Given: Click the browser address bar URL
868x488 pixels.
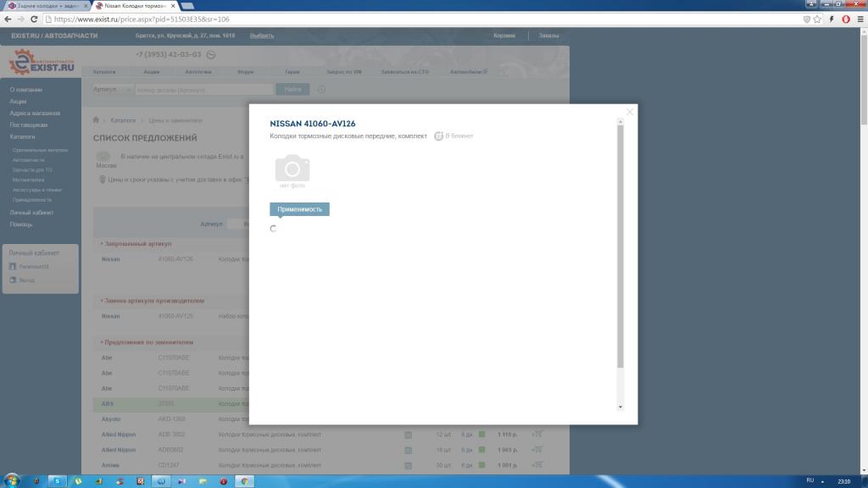Looking at the screenshot, I should (x=142, y=19).
